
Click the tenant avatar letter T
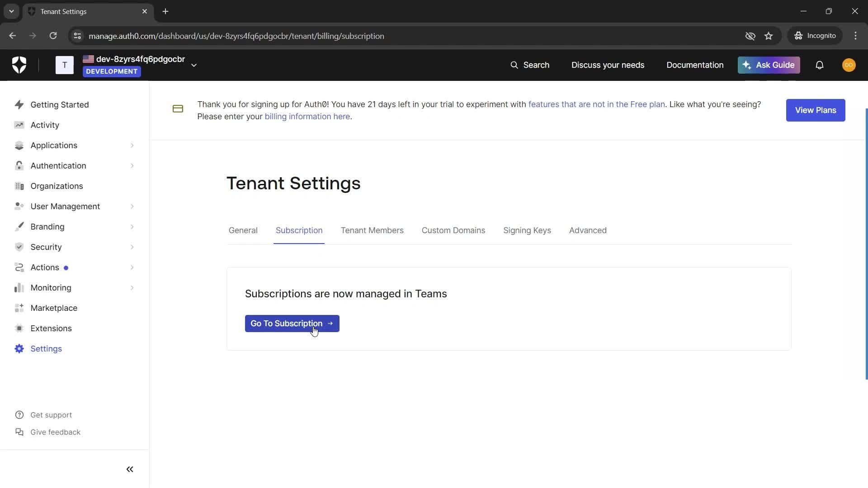tap(65, 65)
